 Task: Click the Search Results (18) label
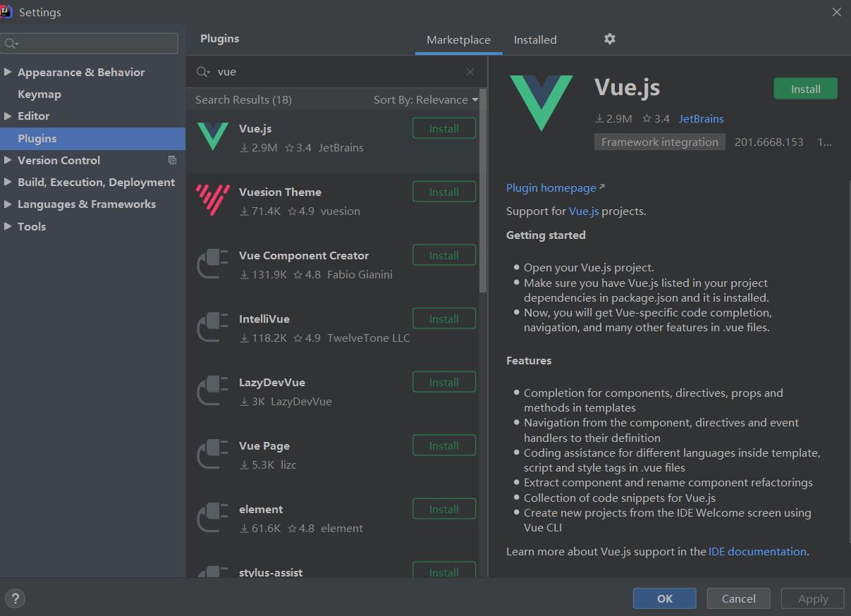point(243,99)
